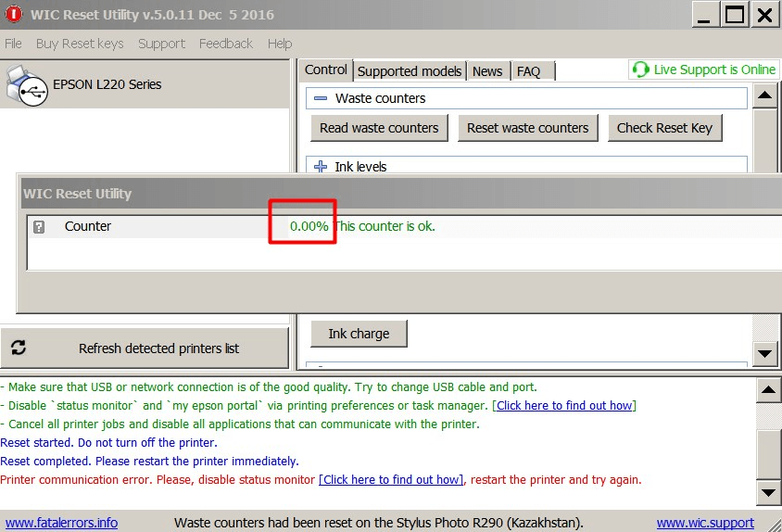Click the Stylus Photo R290 status bar message
Image resolution: width=782 pixels, height=532 pixels.
click(x=379, y=523)
